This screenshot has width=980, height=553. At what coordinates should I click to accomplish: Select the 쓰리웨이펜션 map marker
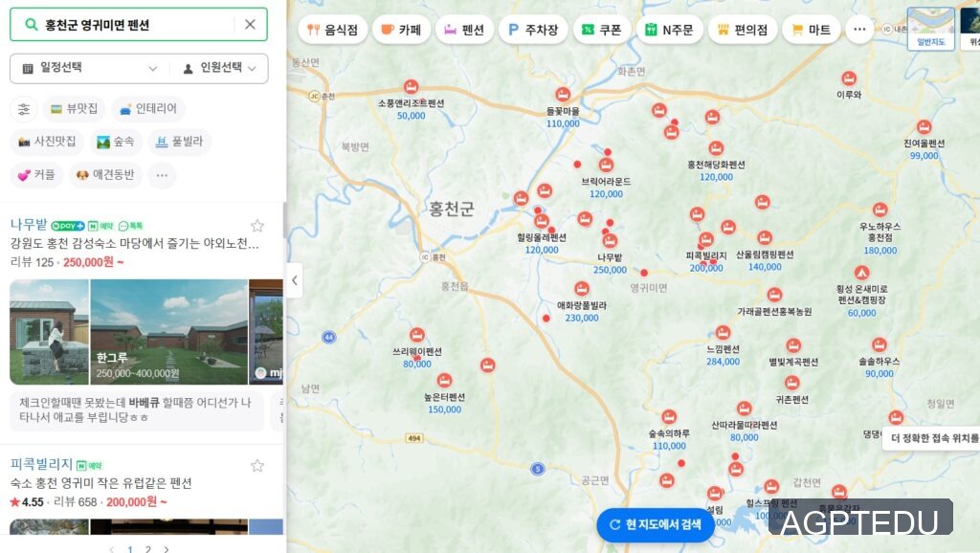coord(417,335)
